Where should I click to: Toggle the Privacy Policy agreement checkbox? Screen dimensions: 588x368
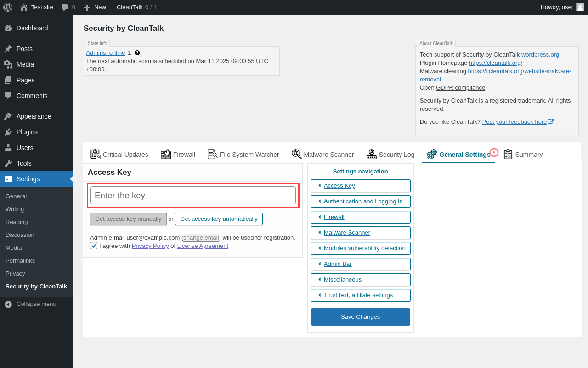pyautogui.click(x=94, y=246)
